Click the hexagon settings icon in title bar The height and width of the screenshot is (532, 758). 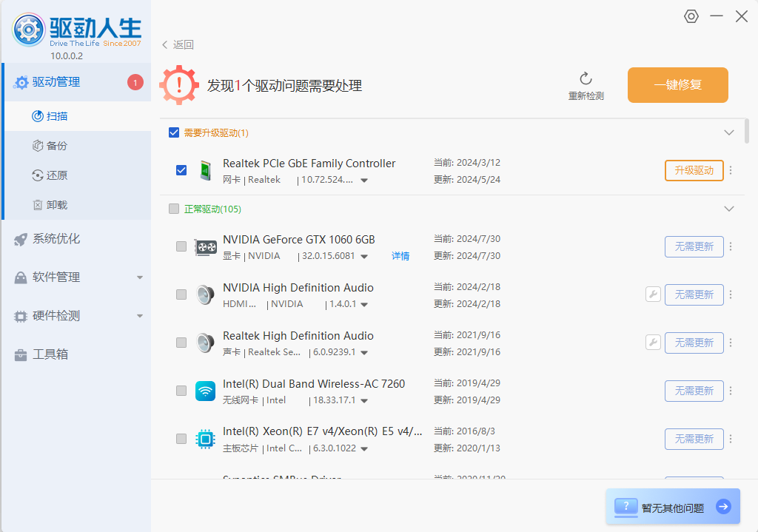tap(691, 16)
